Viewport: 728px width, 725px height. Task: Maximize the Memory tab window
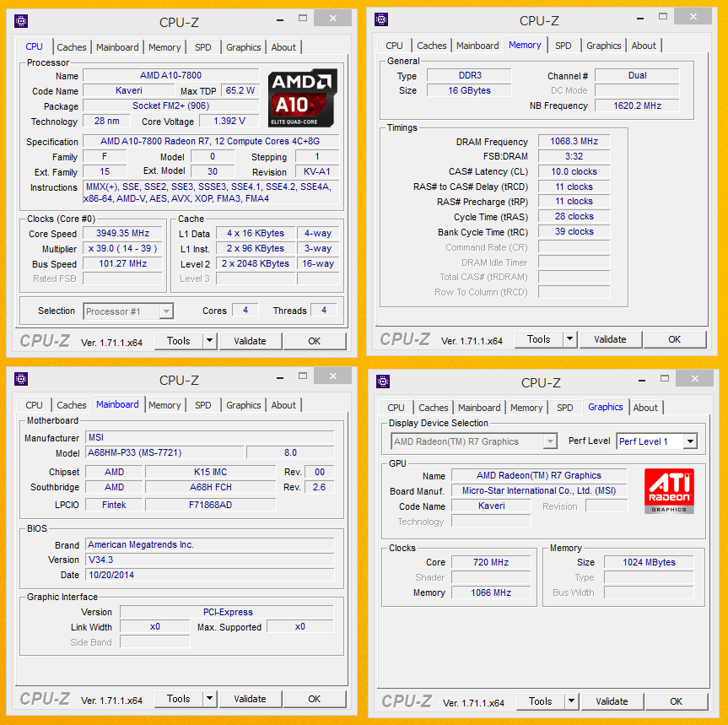pos(663,17)
